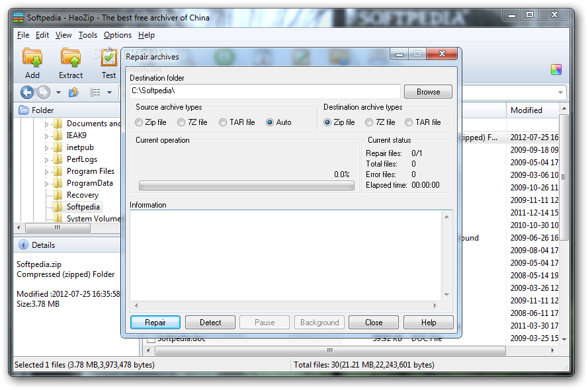588x390 pixels.
Task: Expand the ProgramData tree node
Action: click(x=46, y=184)
